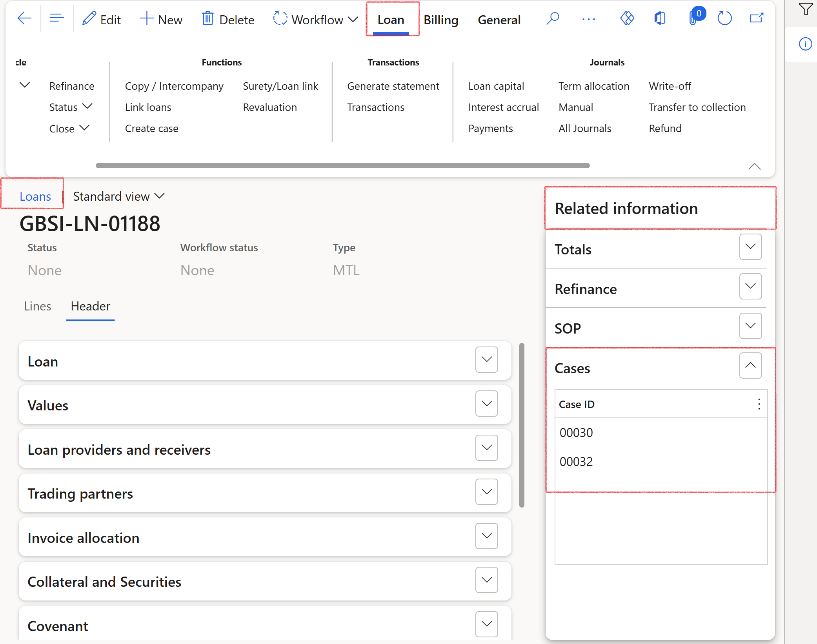Switch to the Billing tab
Image resolution: width=817 pixels, height=644 pixels.
[441, 20]
